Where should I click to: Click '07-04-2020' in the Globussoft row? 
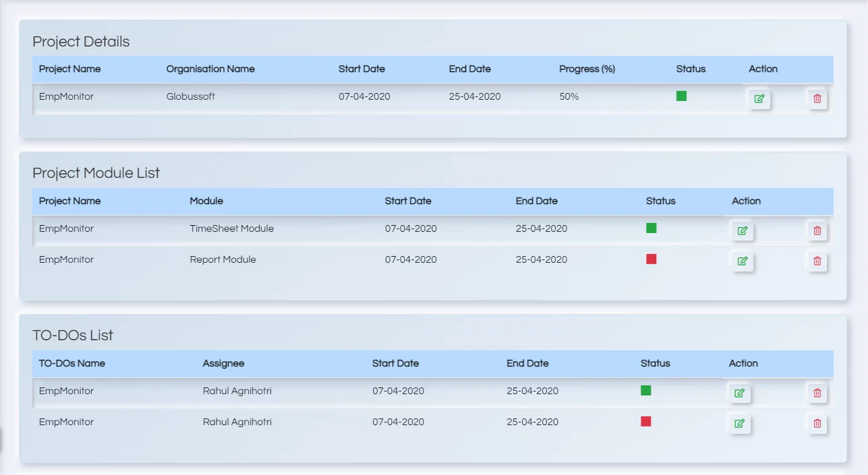pyautogui.click(x=364, y=96)
